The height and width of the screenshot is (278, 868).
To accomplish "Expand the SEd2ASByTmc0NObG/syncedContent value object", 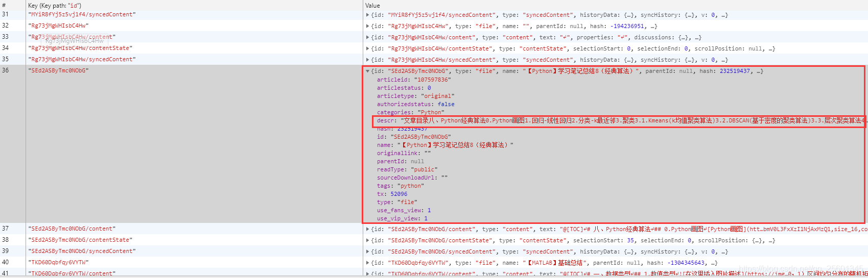I will tap(368, 251).
